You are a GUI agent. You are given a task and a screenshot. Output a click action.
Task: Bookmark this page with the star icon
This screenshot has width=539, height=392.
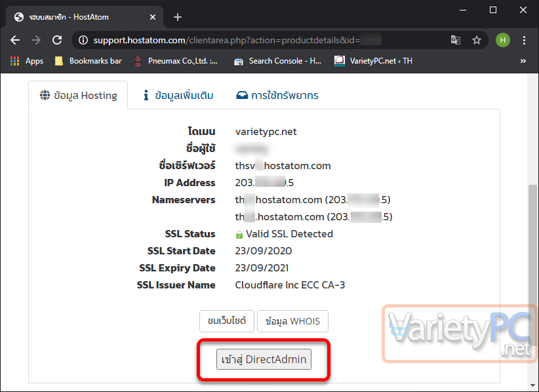[477, 40]
